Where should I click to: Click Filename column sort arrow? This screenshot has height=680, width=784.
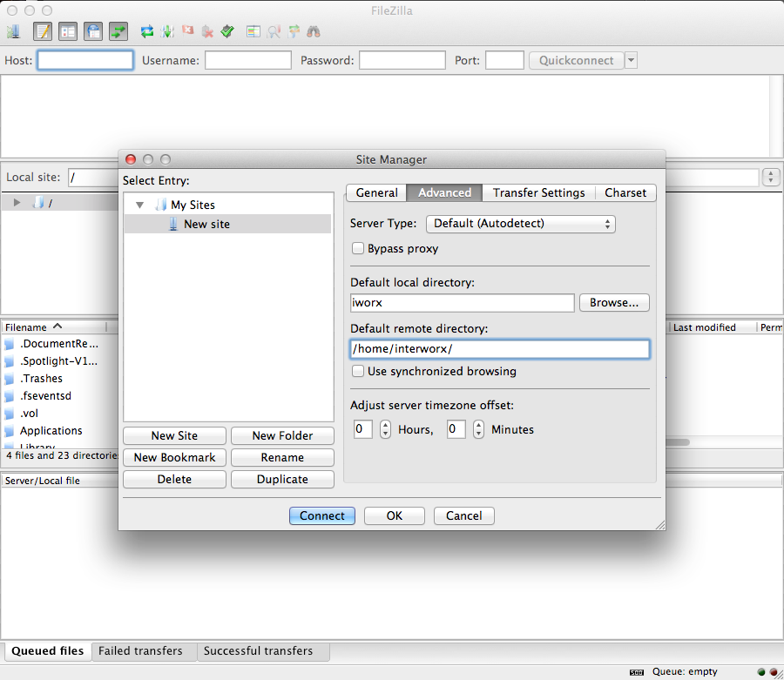tap(57, 327)
